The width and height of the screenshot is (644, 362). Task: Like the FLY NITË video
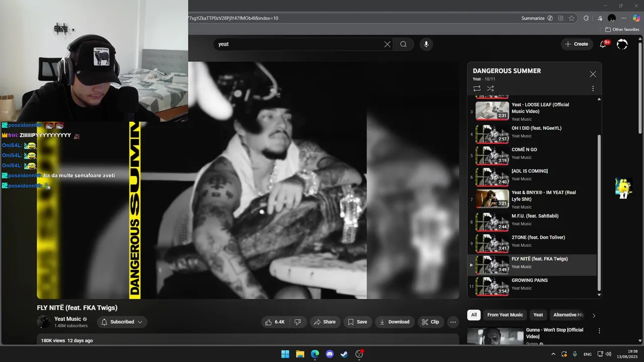pyautogui.click(x=275, y=322)
